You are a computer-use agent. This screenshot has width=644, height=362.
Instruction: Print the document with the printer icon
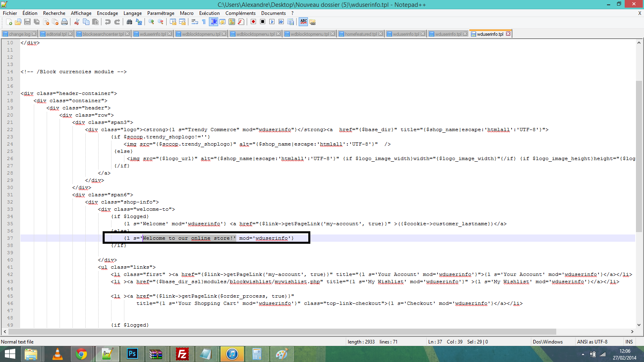point(64,22)
